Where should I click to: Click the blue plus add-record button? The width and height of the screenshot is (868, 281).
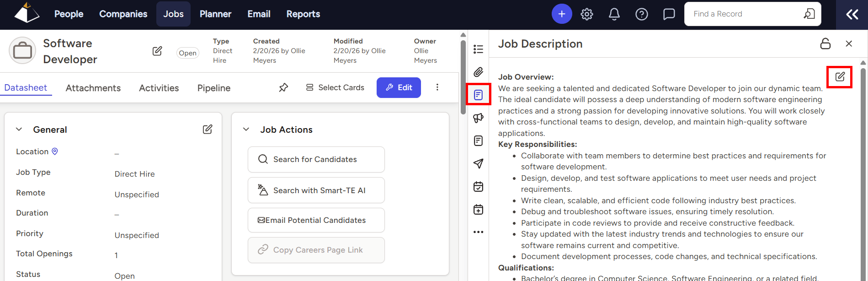(562, 14)
